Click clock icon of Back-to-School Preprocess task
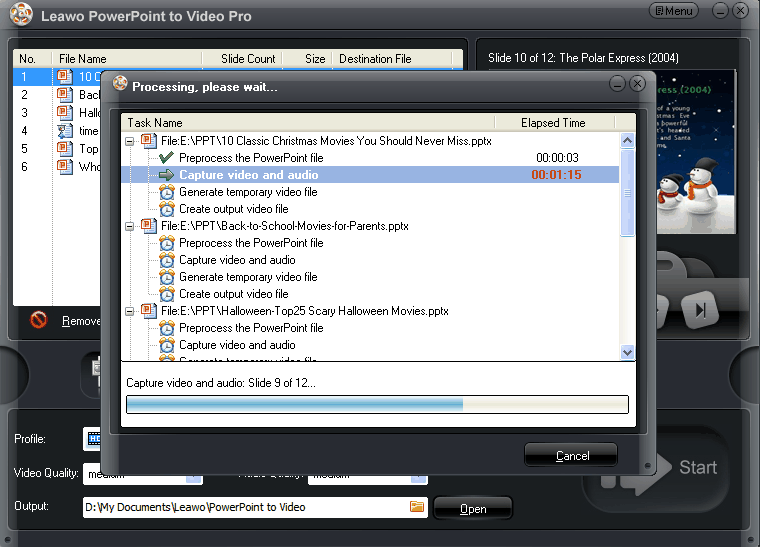The image size is (760, 547). (167, 243)
